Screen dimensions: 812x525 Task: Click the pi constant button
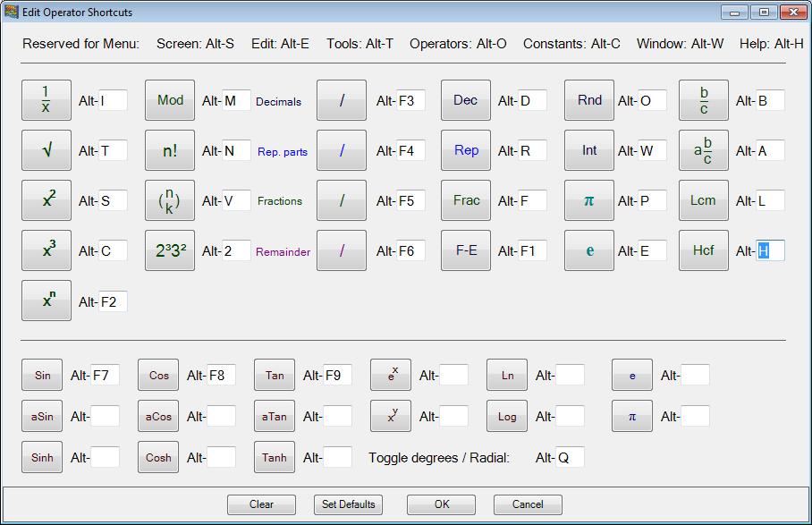point(588,200)
